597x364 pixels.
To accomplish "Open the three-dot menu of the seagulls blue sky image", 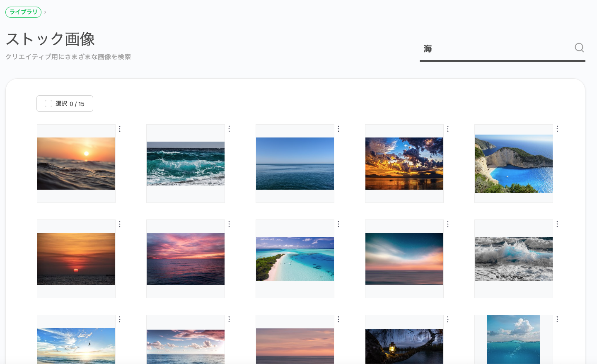I will click(120, 319).
